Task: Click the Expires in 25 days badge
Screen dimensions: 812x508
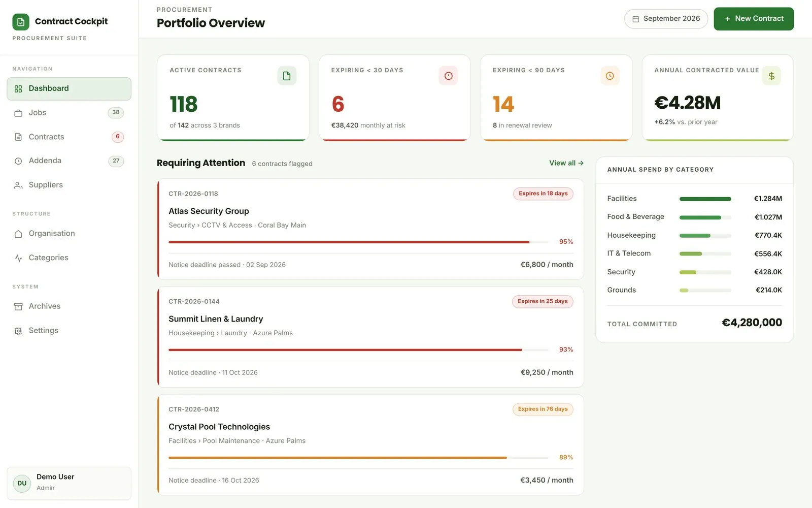Action: [x=543, y=302]
